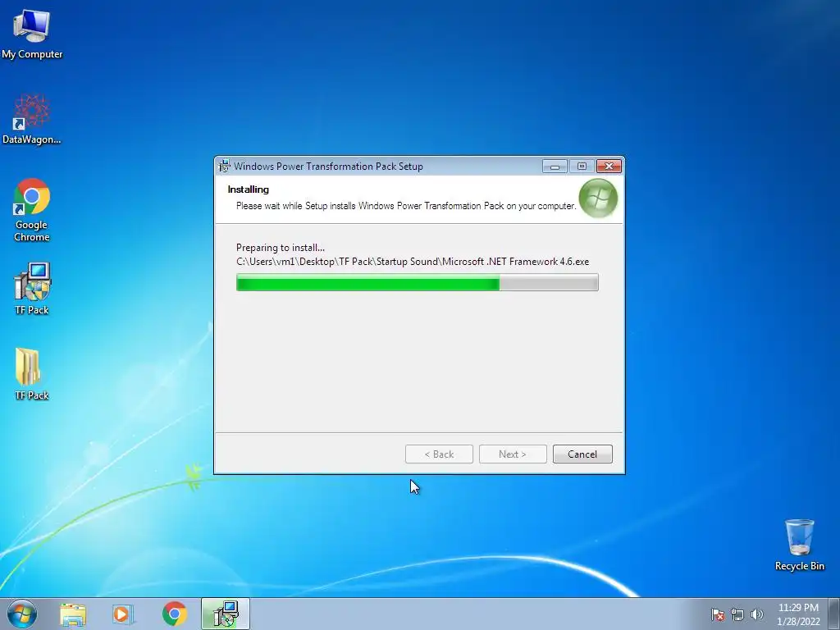The height and width of the screenshot is (630, 840).
Task: Select the Setup installer taskbar button
Action: 226,614
